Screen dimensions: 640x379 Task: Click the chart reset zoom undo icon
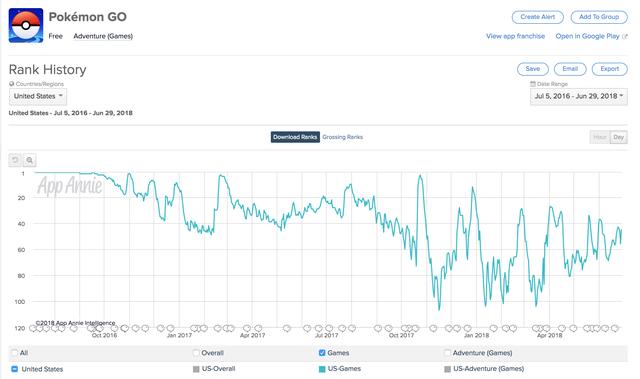(15, 160)
